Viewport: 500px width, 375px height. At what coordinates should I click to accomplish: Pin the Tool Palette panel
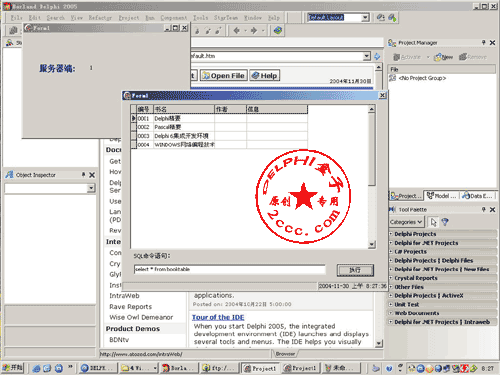click(483, 209)
